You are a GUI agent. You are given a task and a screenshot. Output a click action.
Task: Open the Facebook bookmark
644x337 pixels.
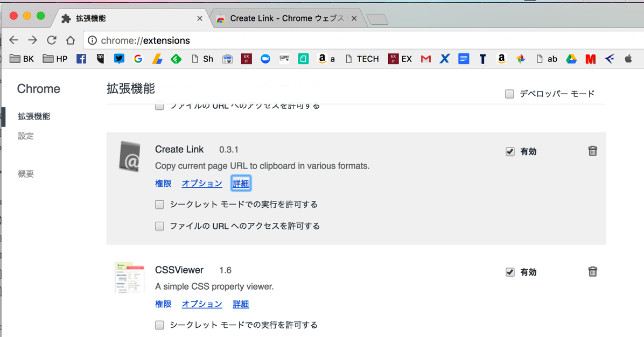pos(81,59)
